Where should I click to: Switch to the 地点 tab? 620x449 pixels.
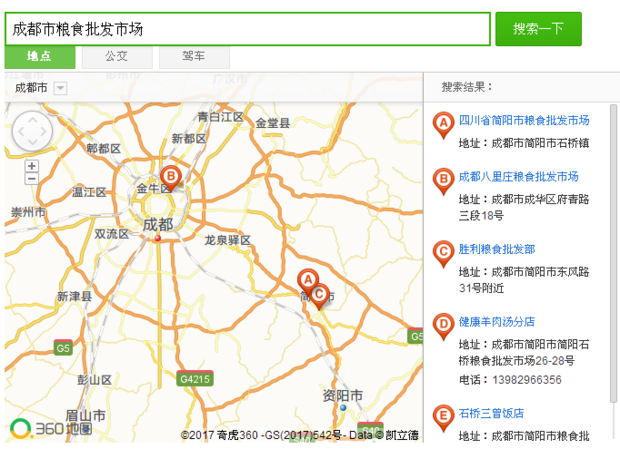click(40, 57)
